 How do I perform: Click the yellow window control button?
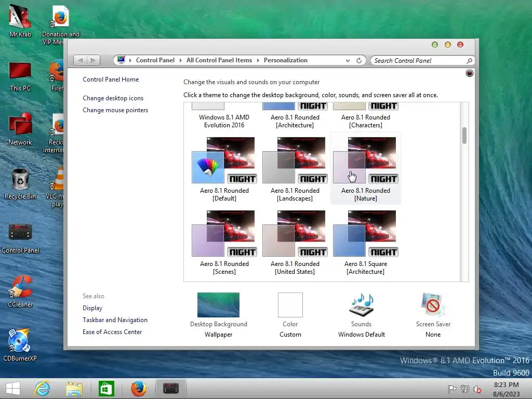pos(447,45)
